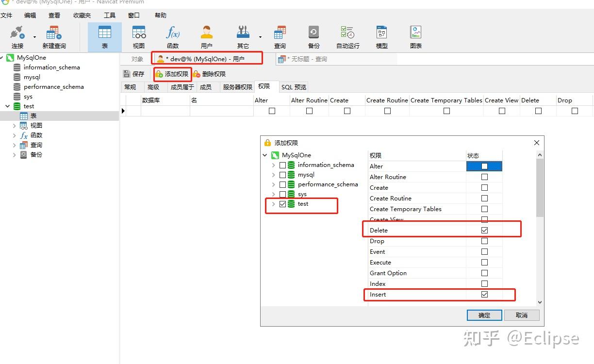Select test database in left sidebar
This screenshot has height=364, width=594.
point(29,106)
